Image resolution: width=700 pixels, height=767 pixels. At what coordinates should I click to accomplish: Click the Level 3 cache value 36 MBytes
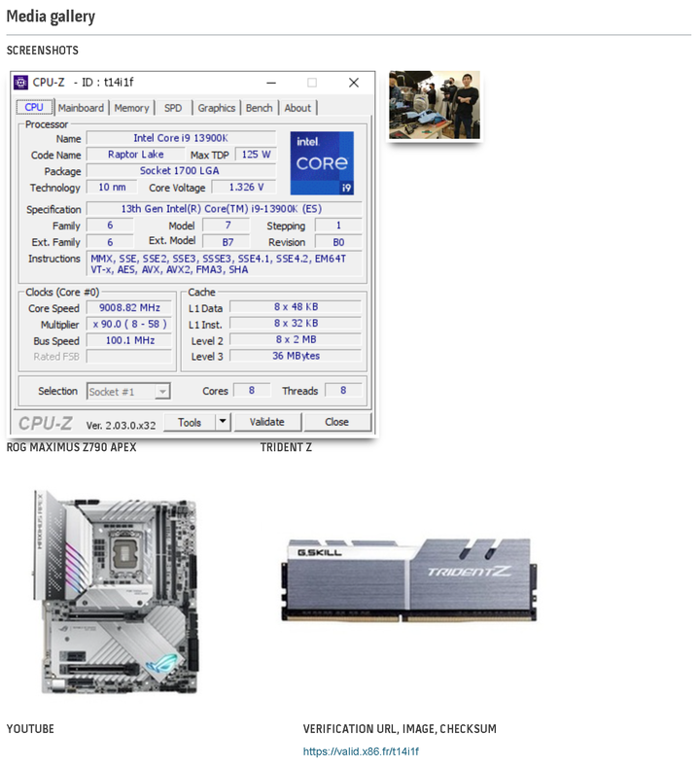[296, 356]
